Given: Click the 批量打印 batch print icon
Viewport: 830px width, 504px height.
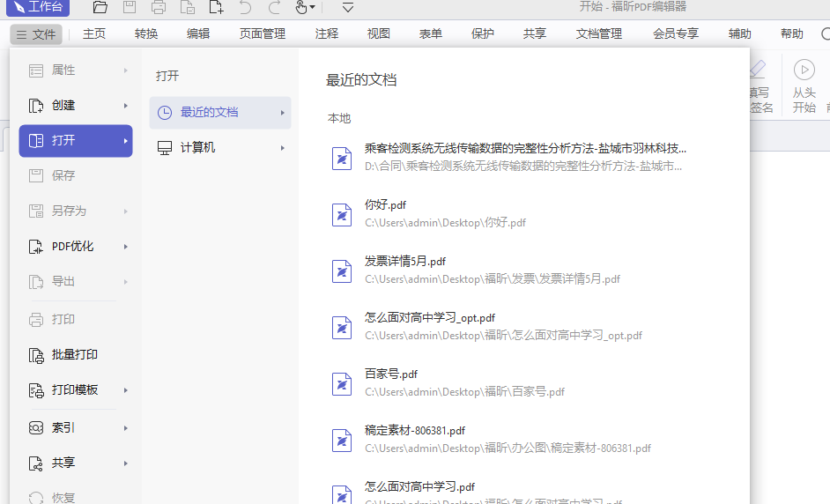Looking at the screenshot, I should pos(36,355).
